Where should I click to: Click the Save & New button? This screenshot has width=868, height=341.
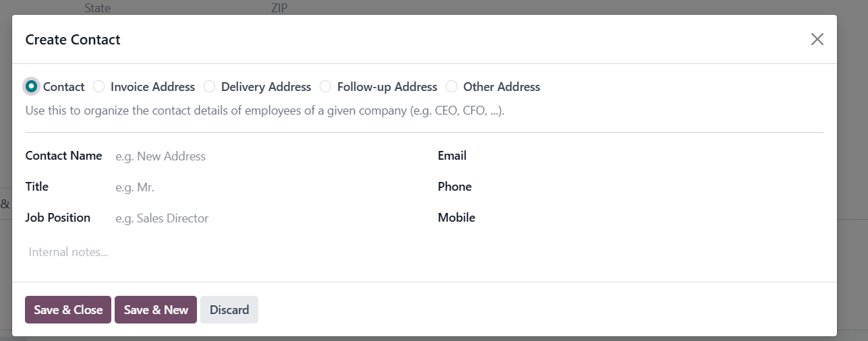click(156, 310)
